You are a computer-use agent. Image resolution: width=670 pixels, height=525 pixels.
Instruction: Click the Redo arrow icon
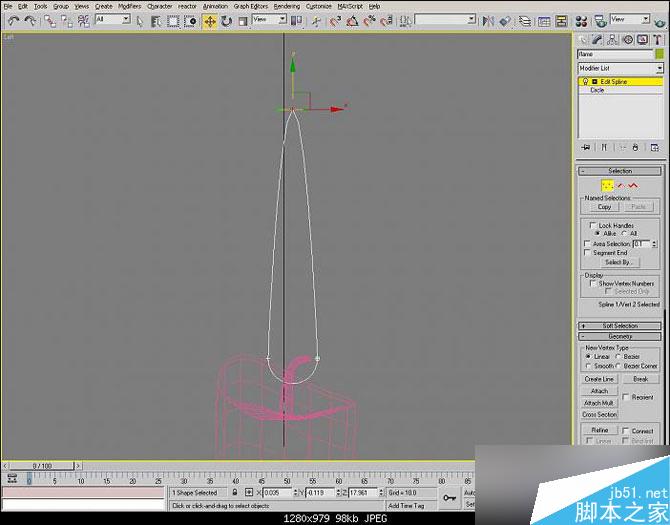click(30, 21)
